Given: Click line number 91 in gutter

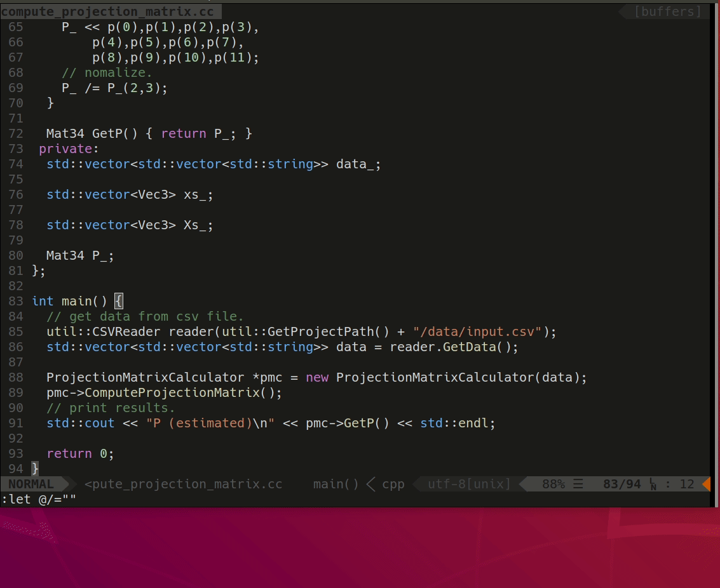Looking at the screenshot, I should 16,423.
